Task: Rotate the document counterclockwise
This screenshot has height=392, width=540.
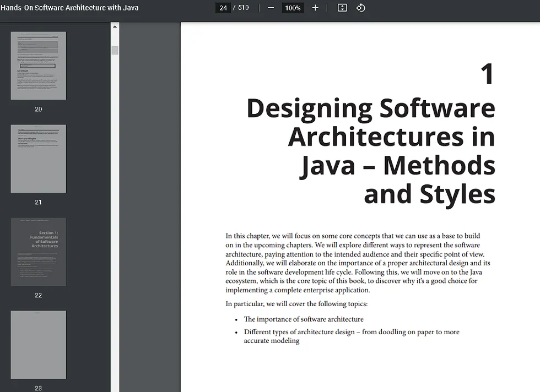Action: click(x=361, y=8)
